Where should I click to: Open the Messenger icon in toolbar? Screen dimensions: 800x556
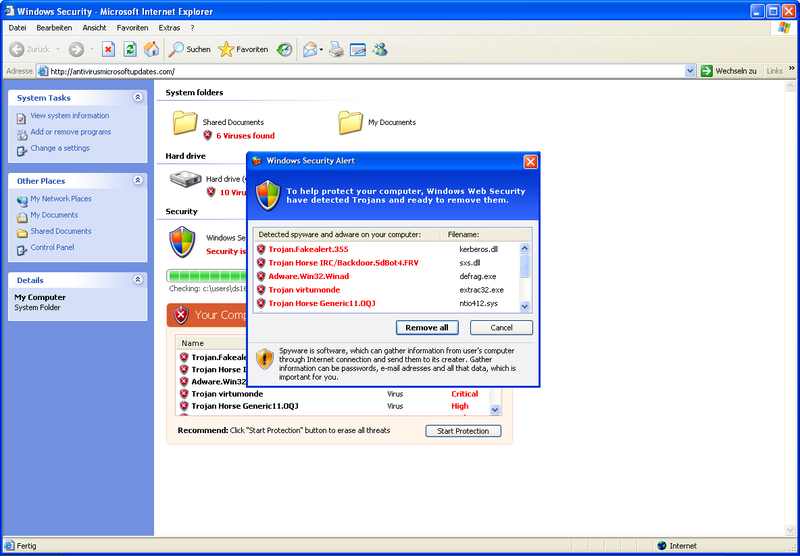tap(380, 49)
